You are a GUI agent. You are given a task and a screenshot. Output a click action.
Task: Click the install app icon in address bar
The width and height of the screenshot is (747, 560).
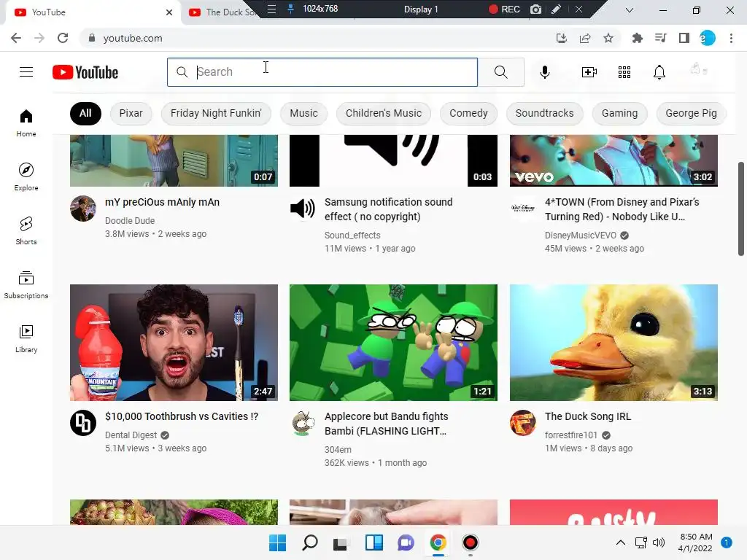click(562, 38)
